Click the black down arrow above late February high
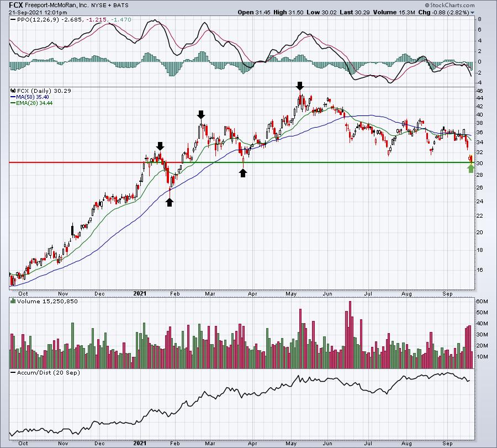This screenshot has height=448, width=497. point(201,115)
